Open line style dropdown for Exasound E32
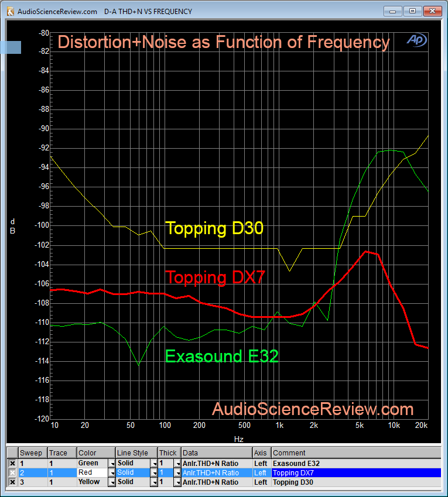 point(154,464)
